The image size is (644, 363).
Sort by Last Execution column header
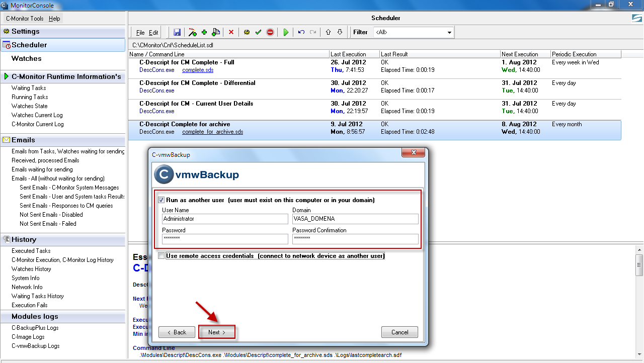(x=355, y=54)
